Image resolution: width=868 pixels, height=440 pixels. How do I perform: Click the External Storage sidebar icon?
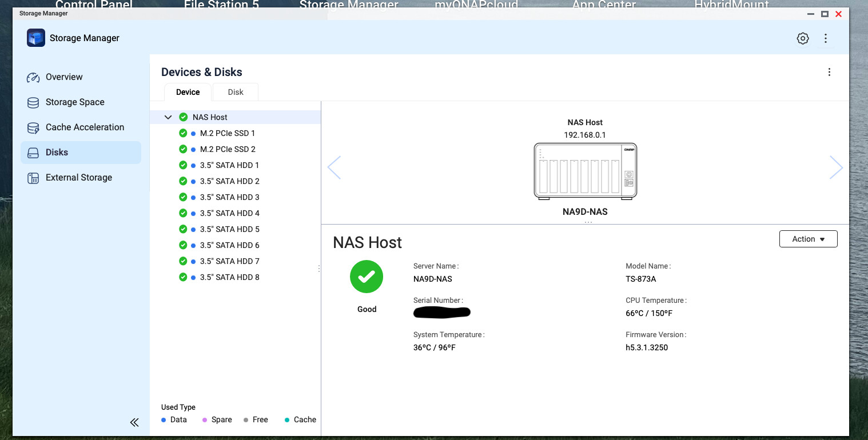coord(33,178)
